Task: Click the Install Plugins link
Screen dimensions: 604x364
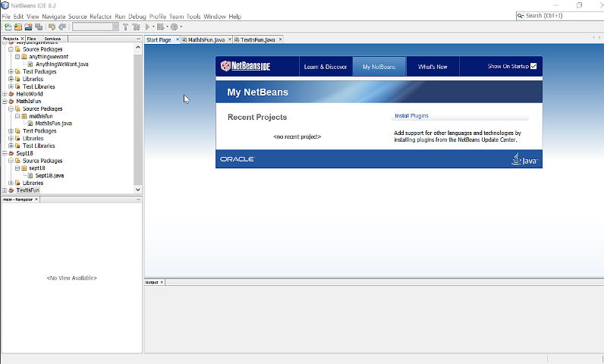Action: pos(411,116)
